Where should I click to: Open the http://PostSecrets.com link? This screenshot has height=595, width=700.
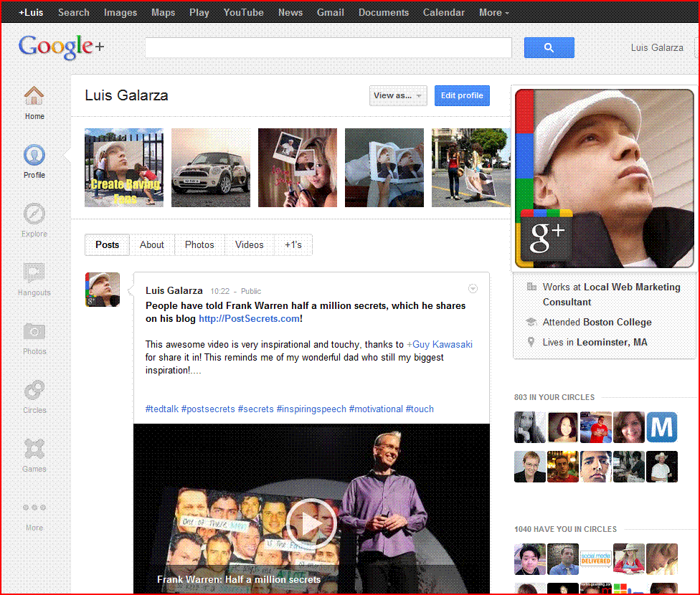[x=249, y=319]
